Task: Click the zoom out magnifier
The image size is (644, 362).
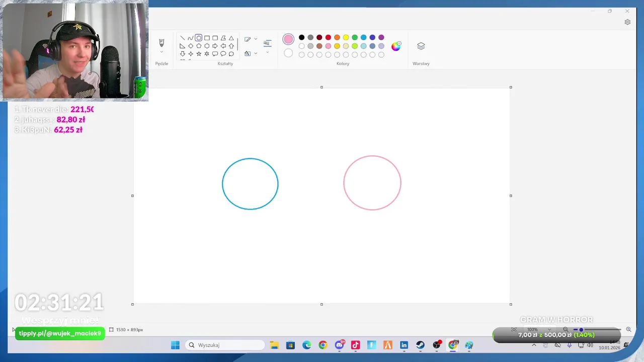Action: [x=566, y=329]
